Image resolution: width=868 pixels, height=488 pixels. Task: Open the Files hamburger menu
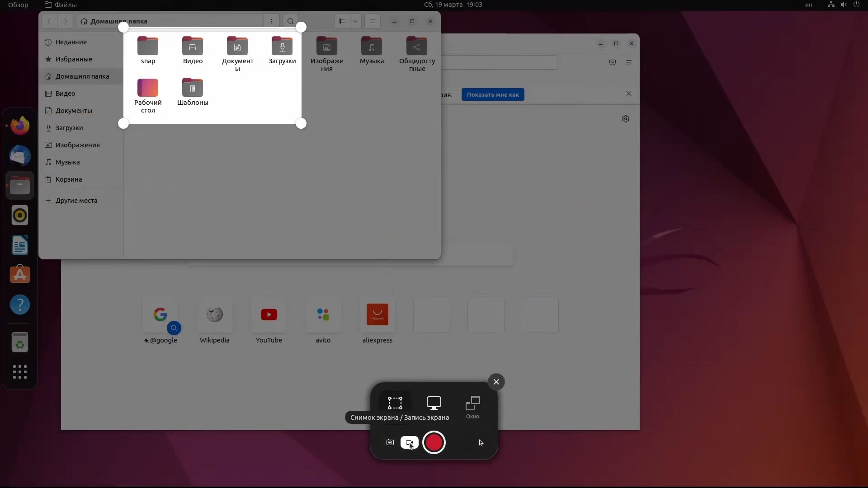pos(373,21)
